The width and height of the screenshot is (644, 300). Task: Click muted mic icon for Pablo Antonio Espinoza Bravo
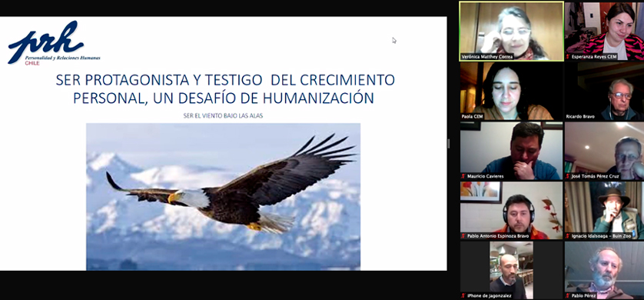point(463,236)
